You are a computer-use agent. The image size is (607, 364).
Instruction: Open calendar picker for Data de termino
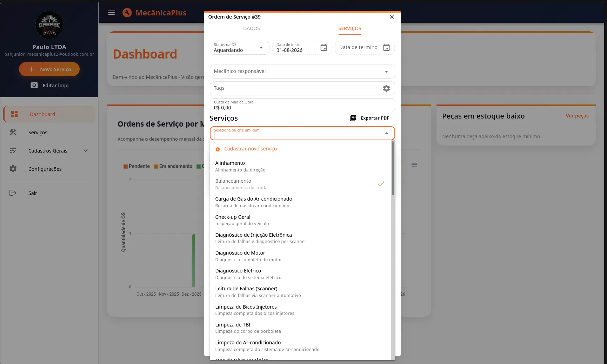pyautogui.click(x=386, y=48)
